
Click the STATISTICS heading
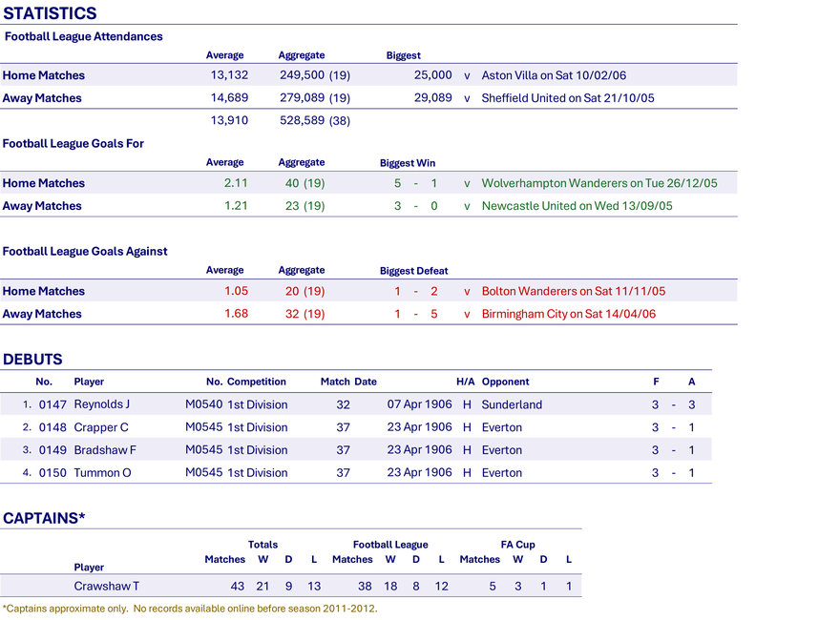coord(50,12)
